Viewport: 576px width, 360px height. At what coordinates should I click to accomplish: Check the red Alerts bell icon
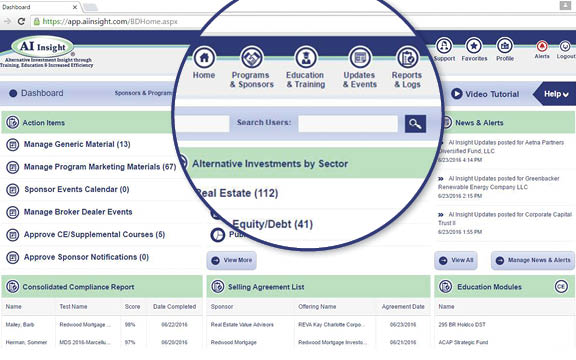(x=542, y=46)
